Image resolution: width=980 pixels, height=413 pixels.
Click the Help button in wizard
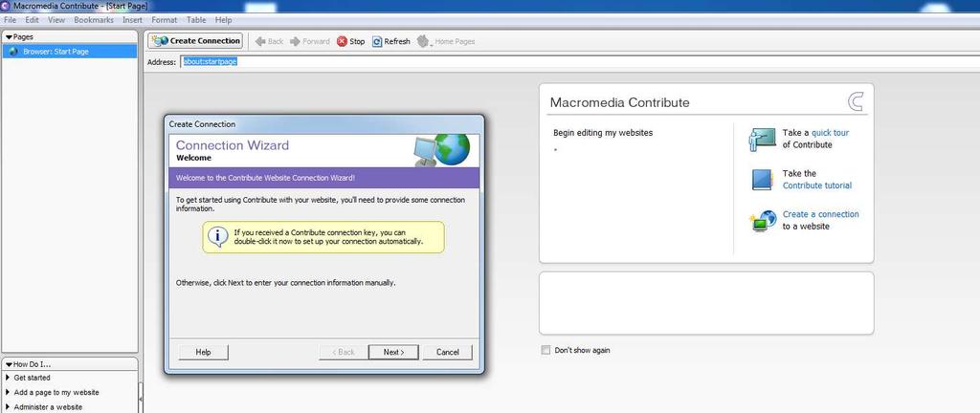click(x=203, y=352)
